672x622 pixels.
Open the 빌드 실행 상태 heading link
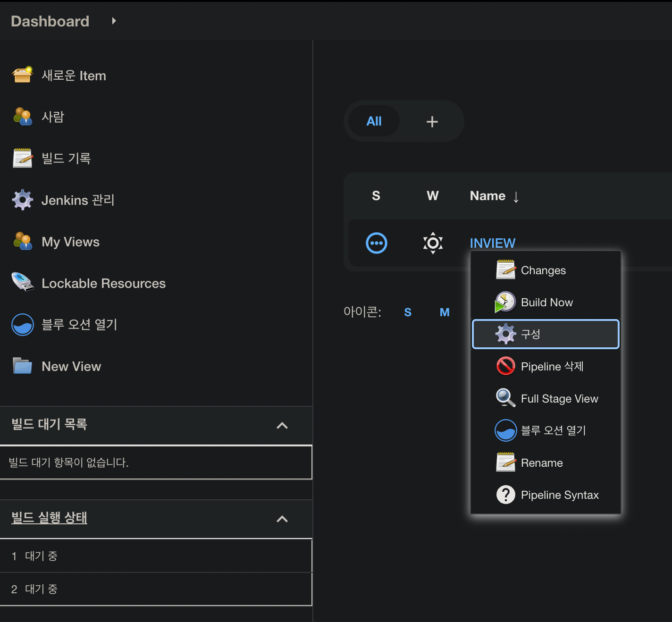coord(49,518)
